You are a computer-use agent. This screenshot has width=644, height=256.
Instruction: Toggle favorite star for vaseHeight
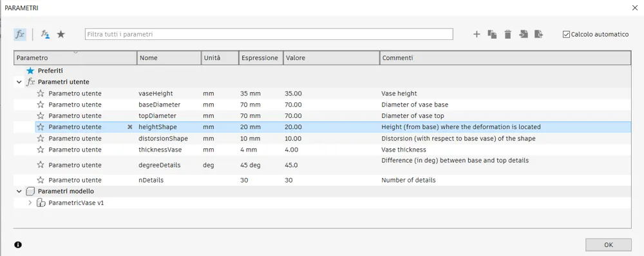pos(40,94)
